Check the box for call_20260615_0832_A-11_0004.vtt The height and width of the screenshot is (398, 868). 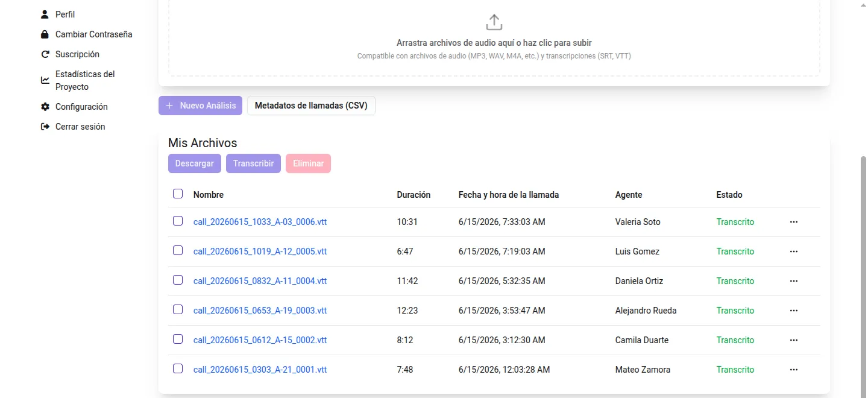point(178,280)
